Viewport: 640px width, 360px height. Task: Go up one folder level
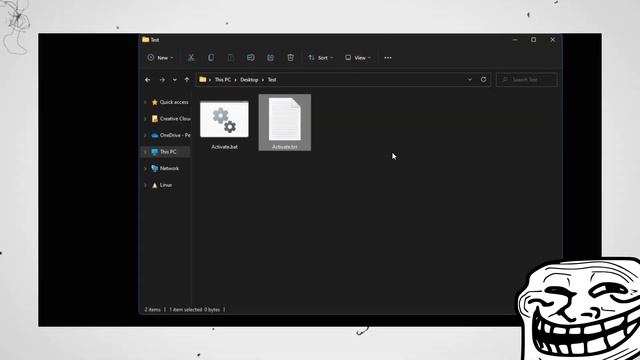187,80
